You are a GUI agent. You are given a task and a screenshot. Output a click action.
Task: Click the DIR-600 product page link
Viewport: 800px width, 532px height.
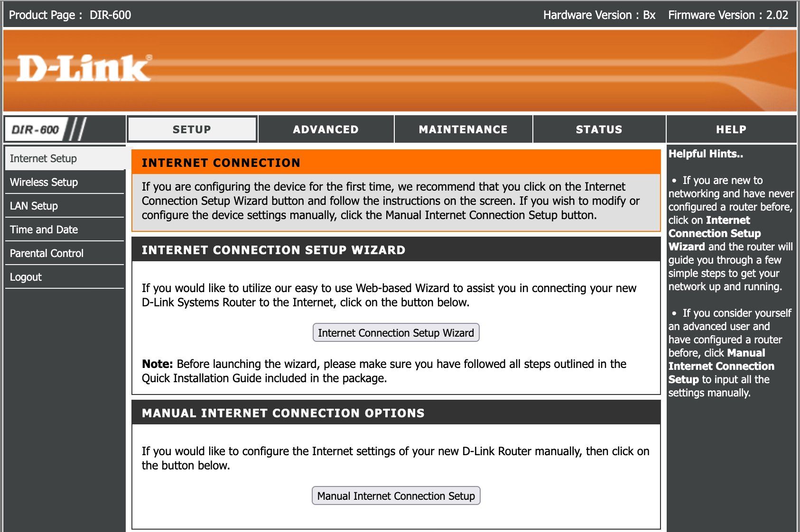coord(110,15)
